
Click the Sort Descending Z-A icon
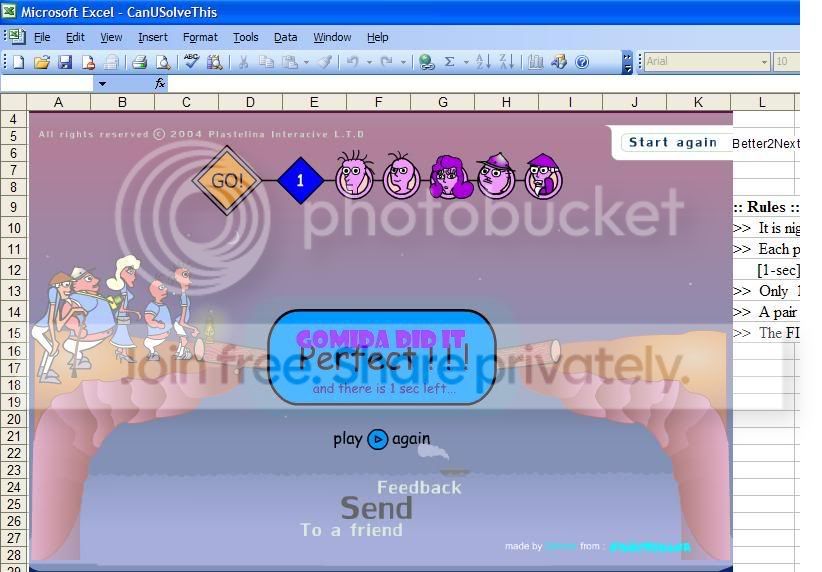click(506, 62)
